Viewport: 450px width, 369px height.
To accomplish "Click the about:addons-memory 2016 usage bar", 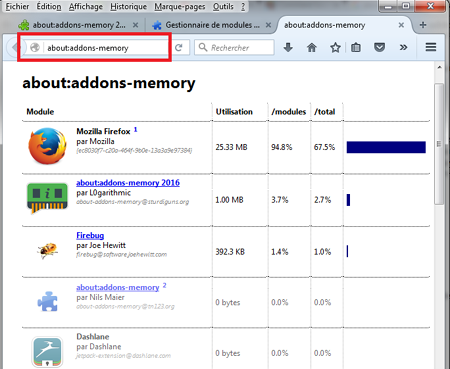I will [x=348, y=200].
